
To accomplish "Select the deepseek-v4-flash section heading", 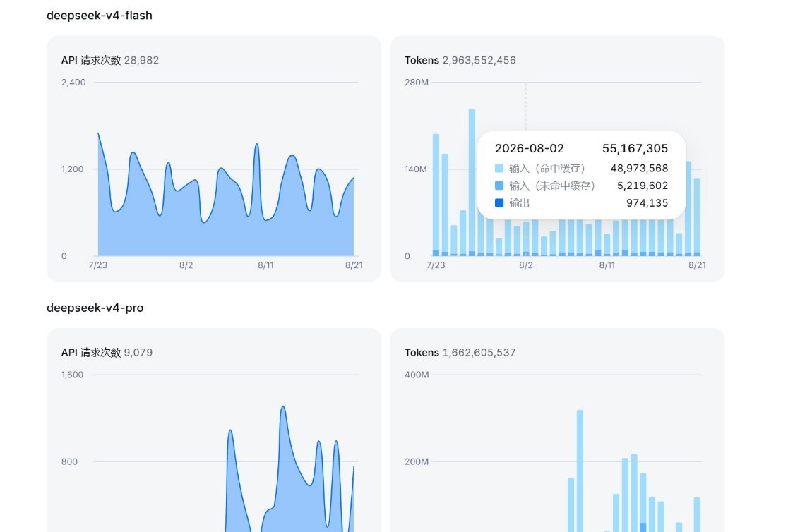I will pyautogui.click(x=100, y=16).
